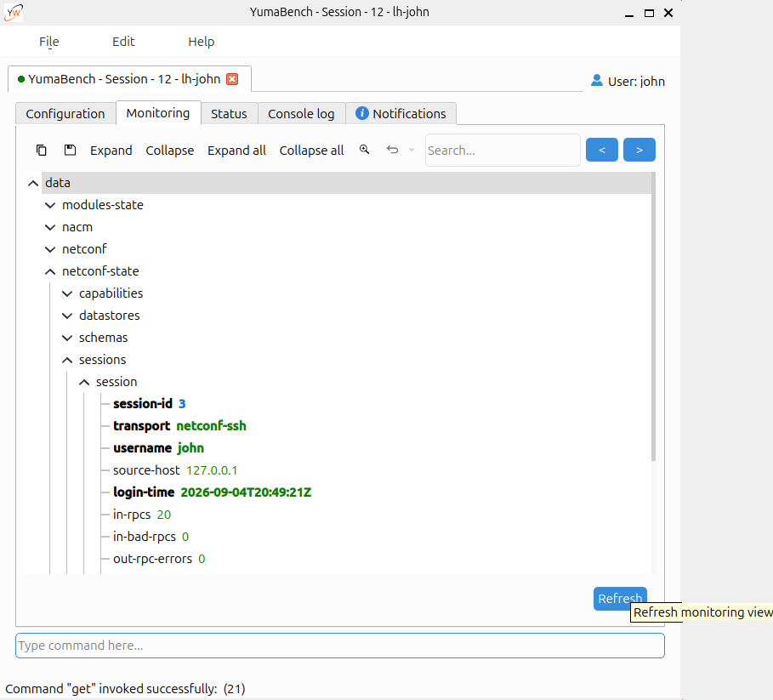The image size is (773, 700).
Task: Expand the modules-state node
Action: pyautogui.click(x=50, y=205)
